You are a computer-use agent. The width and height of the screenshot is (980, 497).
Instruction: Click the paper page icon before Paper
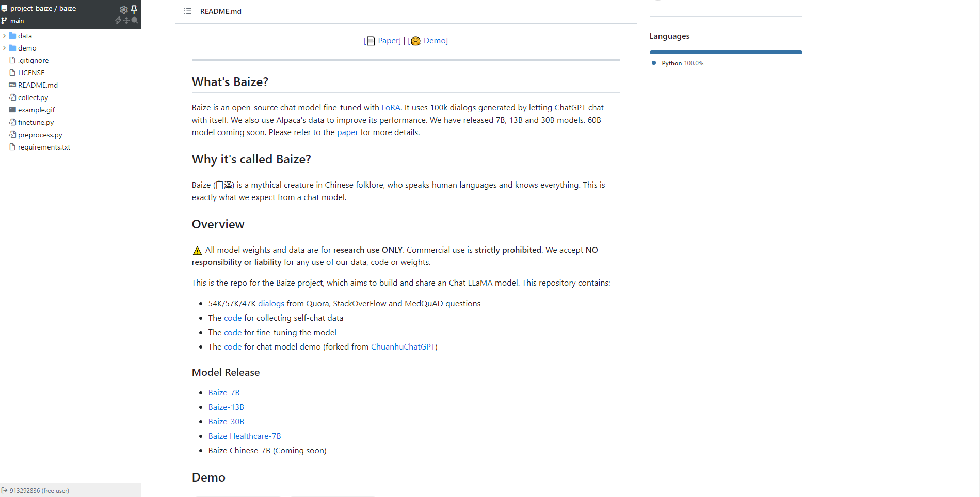[x=371, y=41]
